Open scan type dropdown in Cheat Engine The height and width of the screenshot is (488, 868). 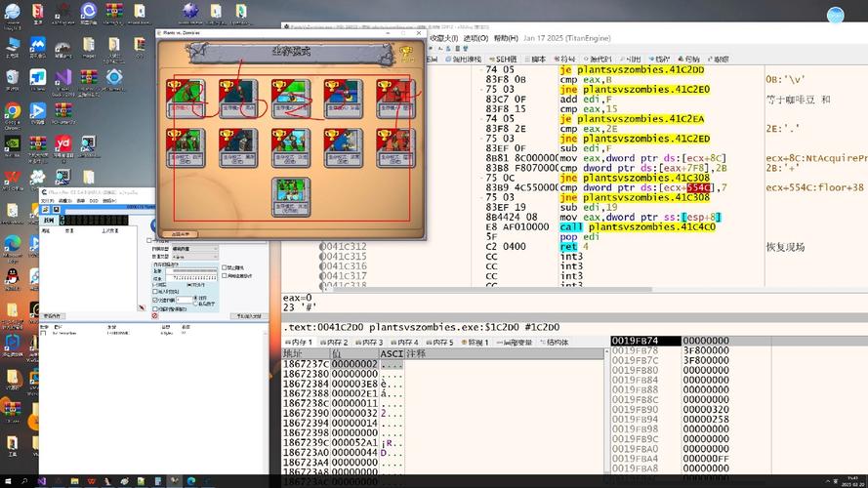click(x=195, y=249)
